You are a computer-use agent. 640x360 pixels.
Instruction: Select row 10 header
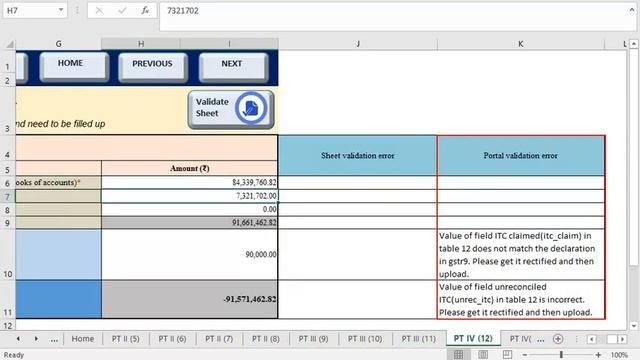coord(8,255)
